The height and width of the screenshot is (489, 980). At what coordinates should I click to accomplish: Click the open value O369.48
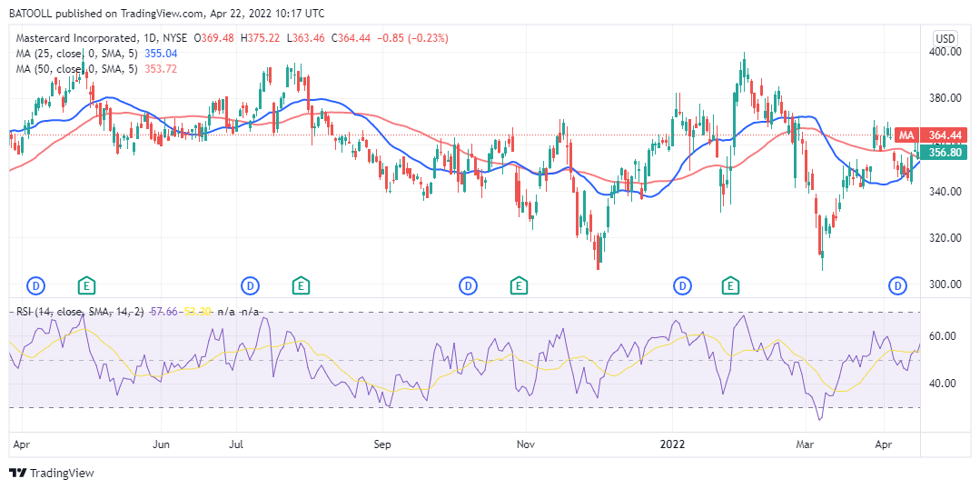[213, 38]
